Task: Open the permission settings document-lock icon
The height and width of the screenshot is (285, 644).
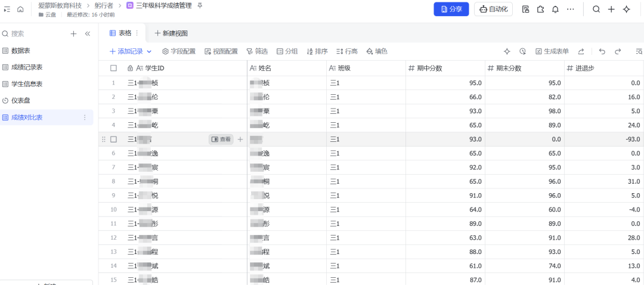Action: coord(525,9)
